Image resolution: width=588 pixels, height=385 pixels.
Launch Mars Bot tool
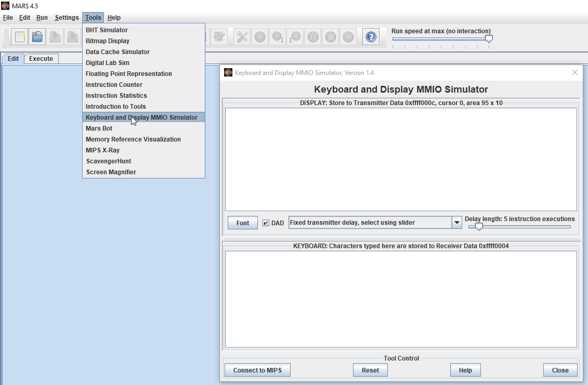(x=143, y=129)
